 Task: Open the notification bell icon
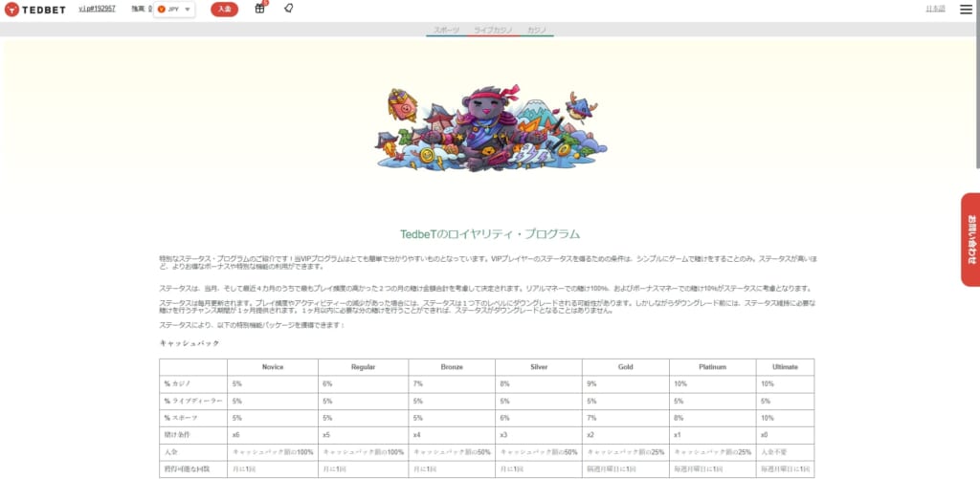coord(288,8)
